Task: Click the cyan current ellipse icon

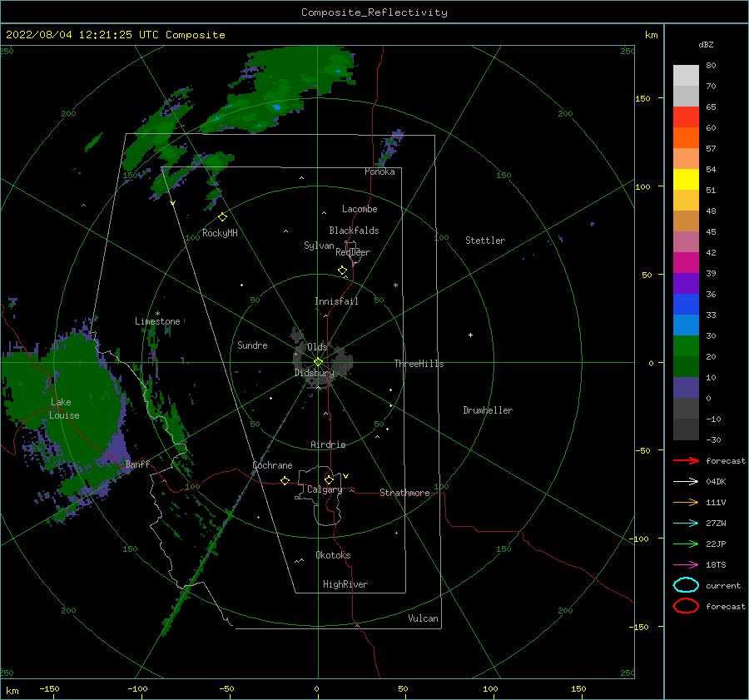Action: 686,585
